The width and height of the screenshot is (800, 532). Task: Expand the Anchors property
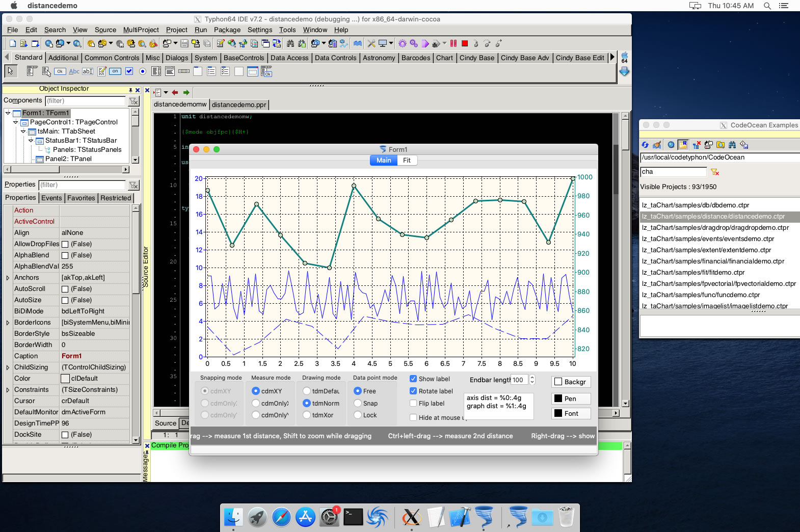pyautogui.click(x=8, y=278)
